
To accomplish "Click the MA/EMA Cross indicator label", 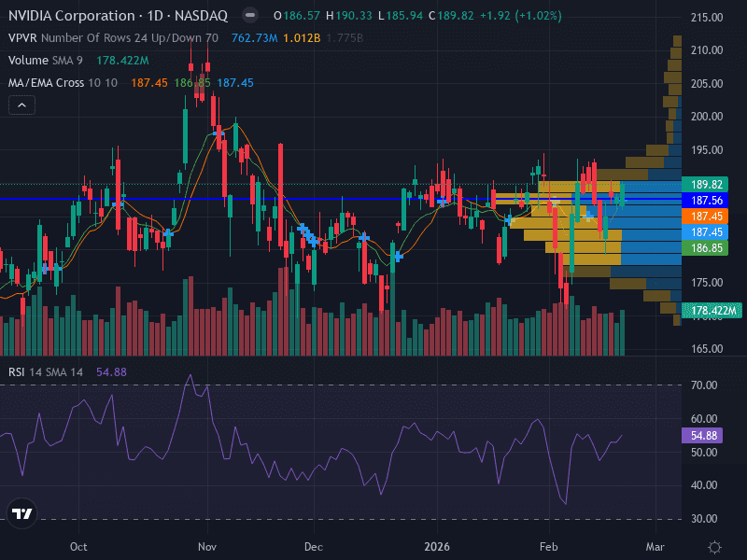I will [63, 83].
